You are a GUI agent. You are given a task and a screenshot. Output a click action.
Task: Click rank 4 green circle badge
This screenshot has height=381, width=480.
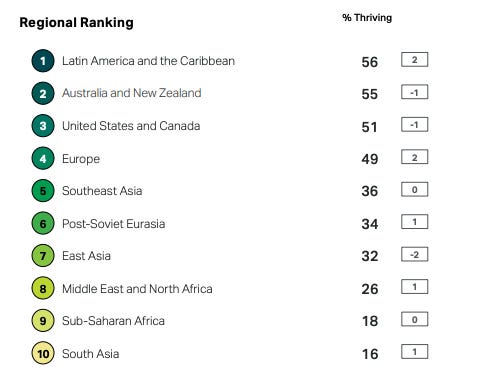(43, 158)
